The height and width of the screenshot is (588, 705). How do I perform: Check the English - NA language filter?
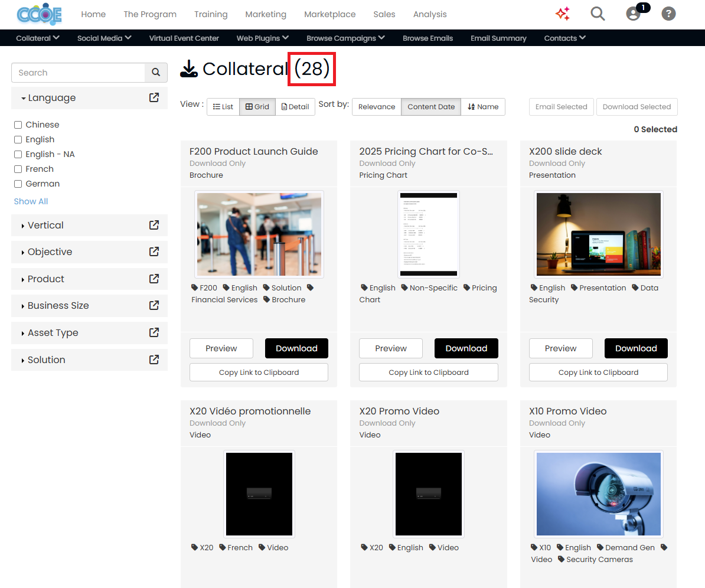[x=18, y=155]
